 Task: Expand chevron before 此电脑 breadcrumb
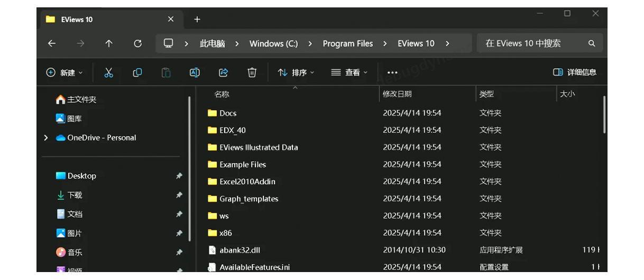click(x=186, y=43)
